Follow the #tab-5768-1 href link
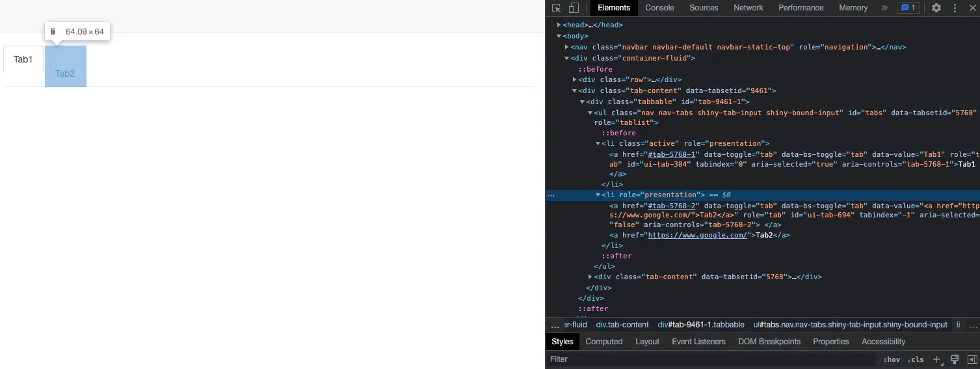The image size is (980, 369). [x=673, y=154]
